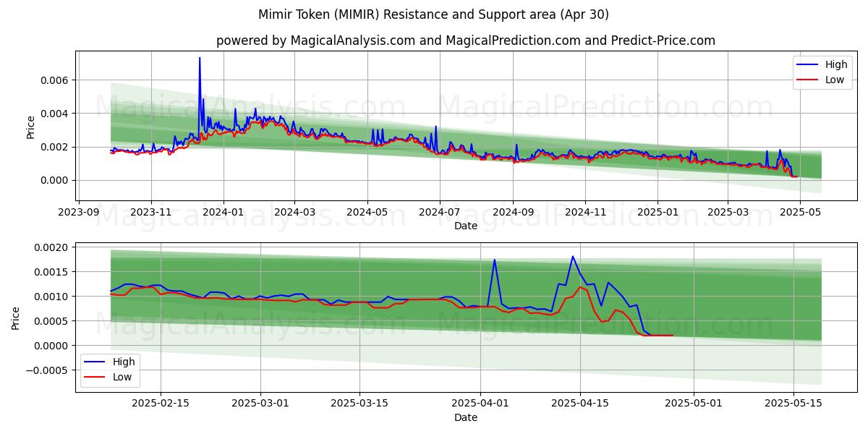
Task: Click the '2025-05-01' tick label
Action: click(694, 404)
